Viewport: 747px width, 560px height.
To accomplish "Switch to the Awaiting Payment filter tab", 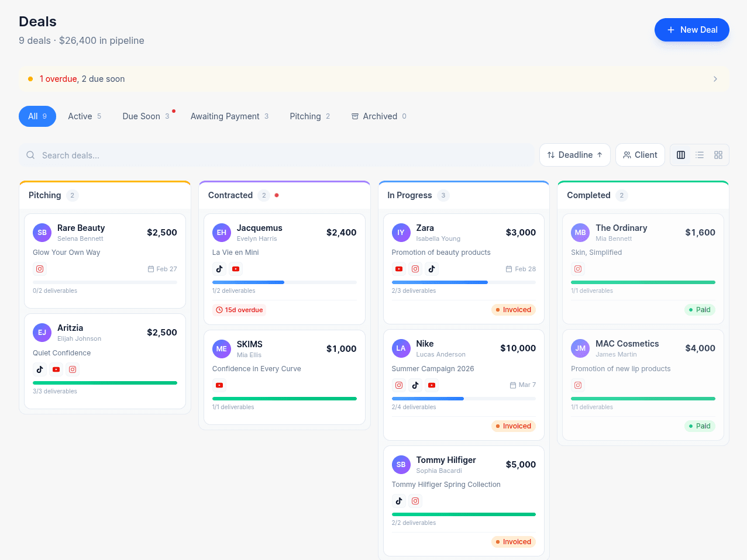I will click(x=229, y=116).
